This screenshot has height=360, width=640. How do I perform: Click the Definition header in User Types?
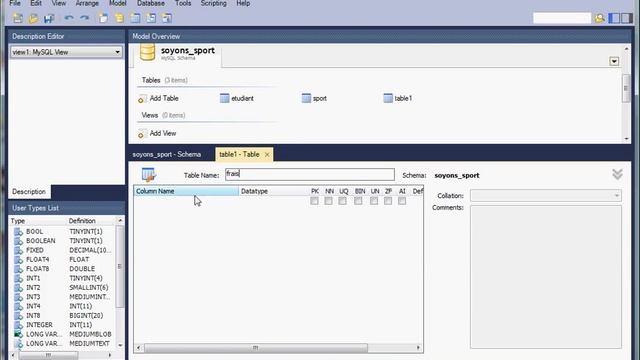[x=91, y=221]
